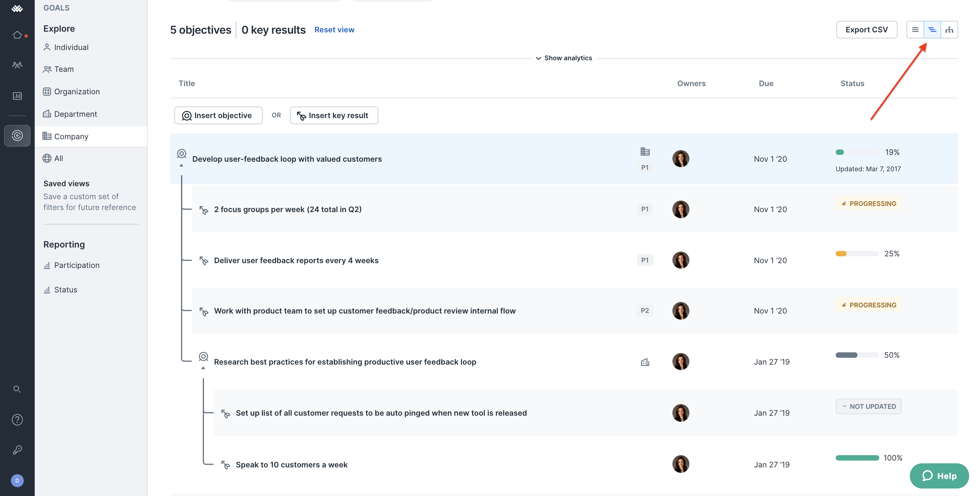Click key result icon beside Deliver user feedback reports
The width and height of the screenshot is (980, 496).
coord(204,261)
